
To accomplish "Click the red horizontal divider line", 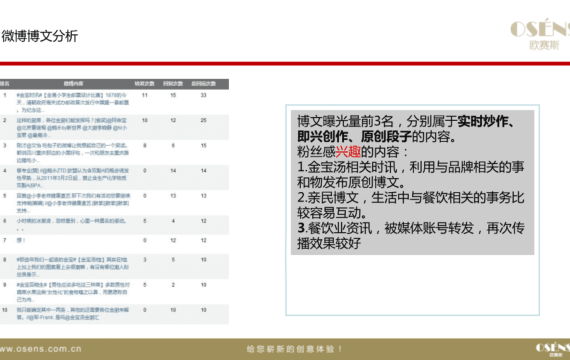I will pyautogui.click(x=285, y=64).
